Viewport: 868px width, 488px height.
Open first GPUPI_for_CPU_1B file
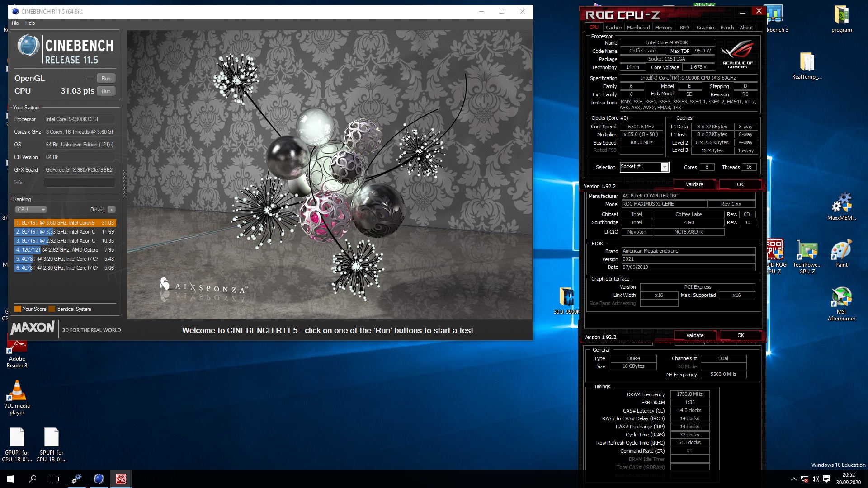[17, 445]
